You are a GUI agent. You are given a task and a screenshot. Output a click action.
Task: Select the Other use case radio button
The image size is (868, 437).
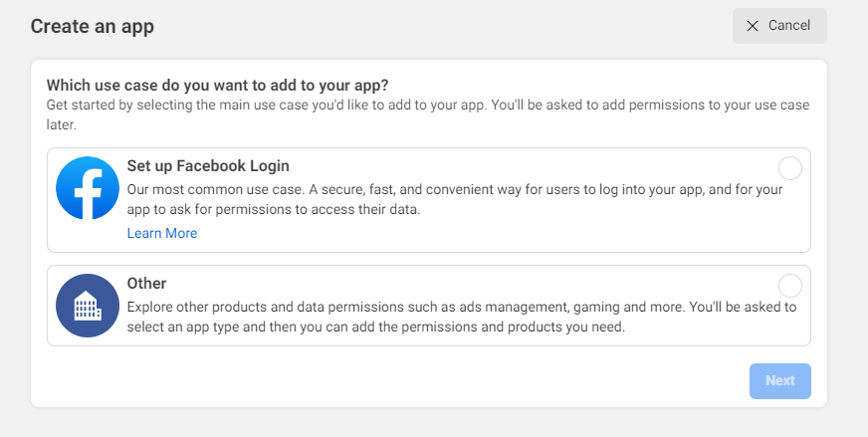click(789, 286)
